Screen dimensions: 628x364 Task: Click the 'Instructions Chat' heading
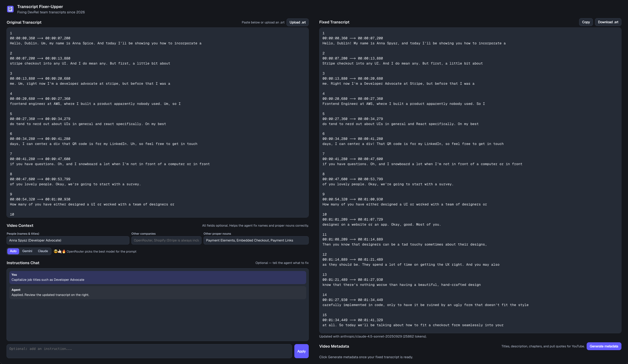23,263
